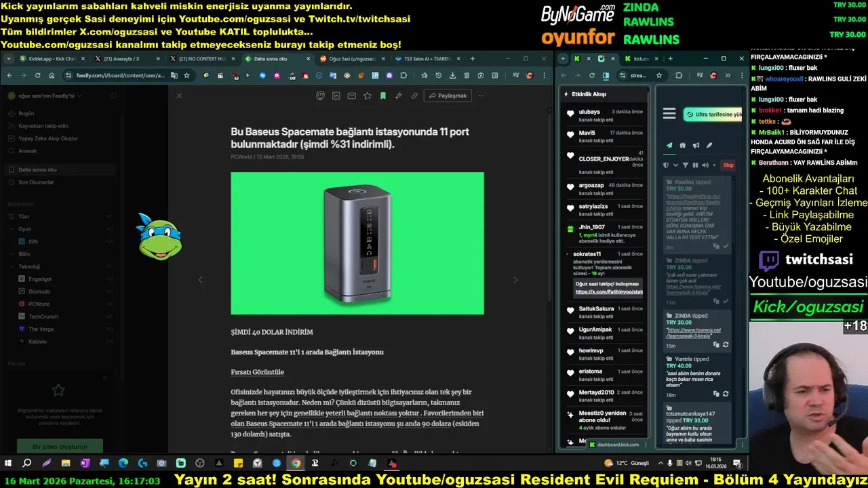Email the article using envelope icon

point(352,96)
